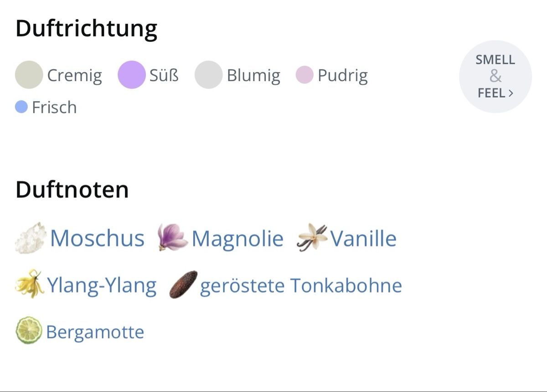The width and height of the screenshot is (547, 392).
Task: Open the Vanille fragrance note link
Action: [x=363, y=238]
